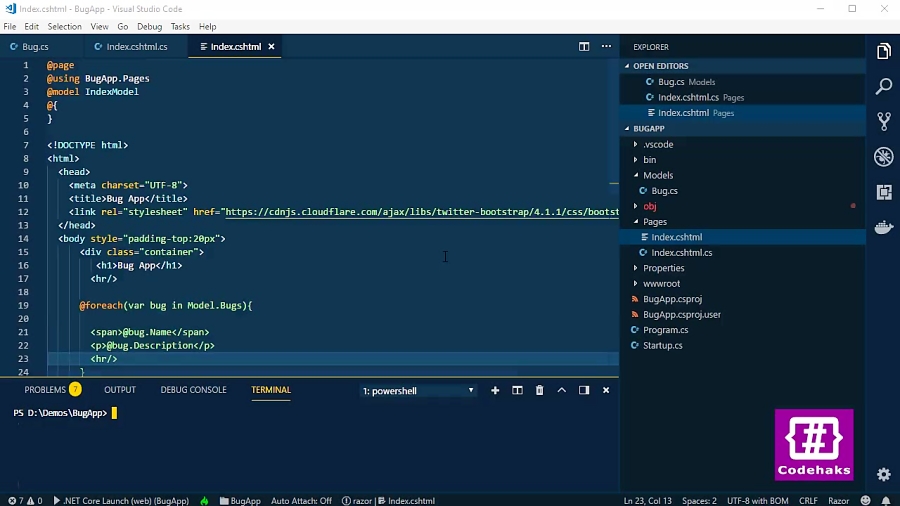
Task: Open the Tasks menu
Action: [x=180, y=26]
